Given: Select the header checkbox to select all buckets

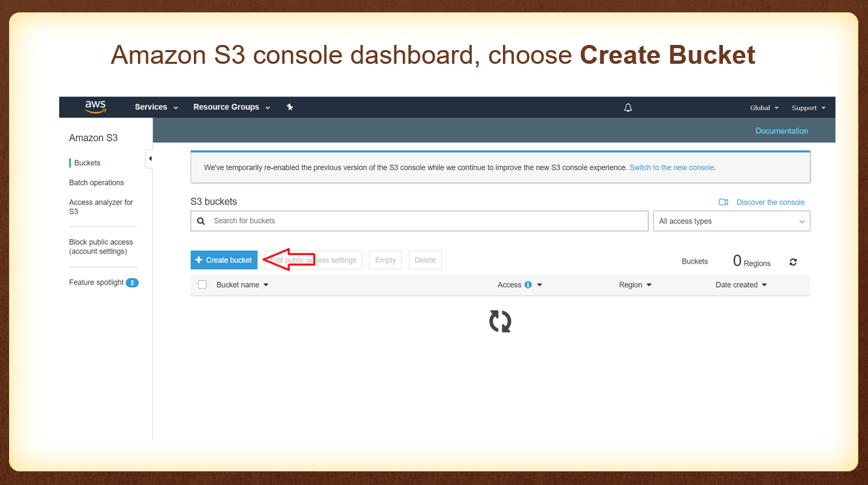Looking at the screenshot, I should click(202, 284).
